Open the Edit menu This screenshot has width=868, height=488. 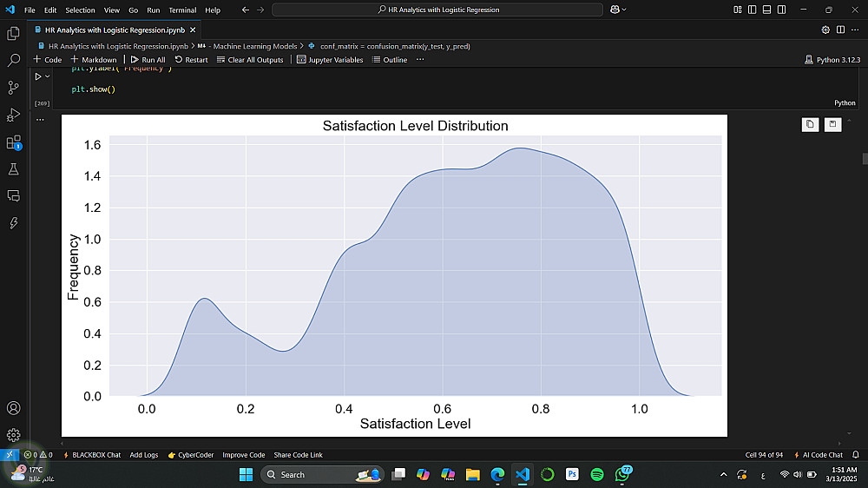50,10
